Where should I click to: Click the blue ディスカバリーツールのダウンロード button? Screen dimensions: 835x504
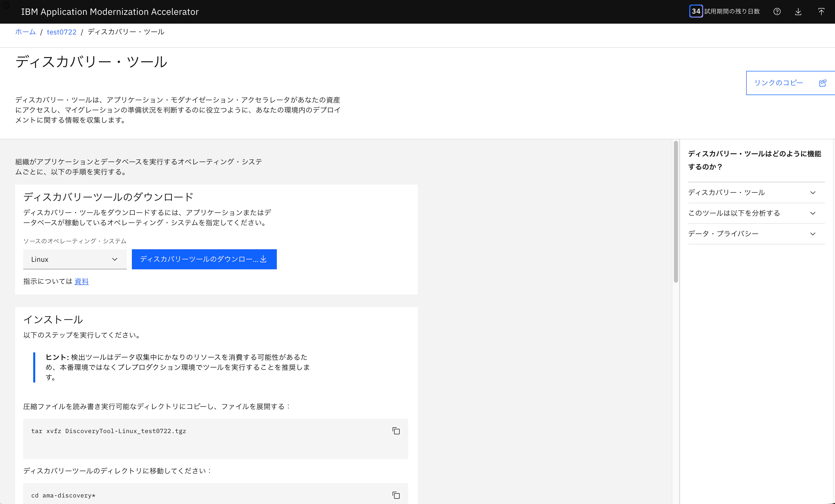point(204,259)
